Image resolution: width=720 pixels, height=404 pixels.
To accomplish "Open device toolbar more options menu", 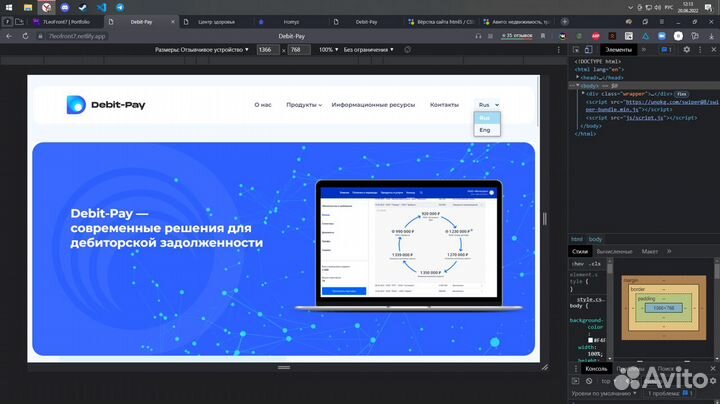I will click(x=558, y=50).
